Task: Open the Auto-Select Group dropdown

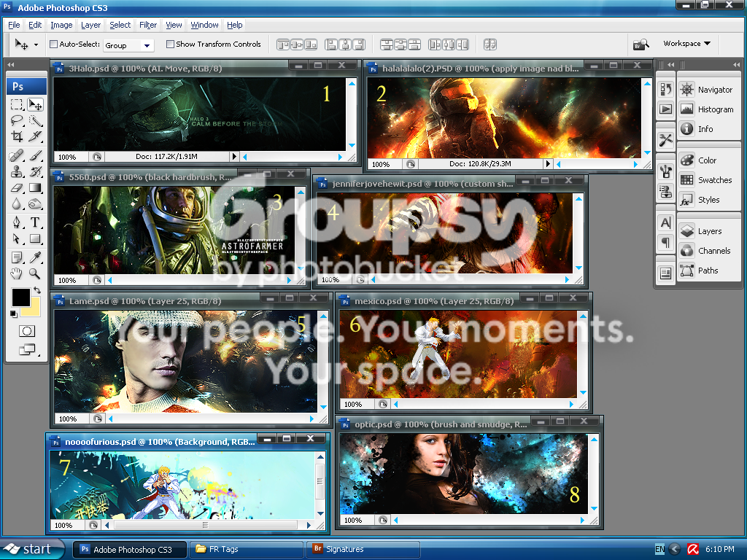Action: (128, 45)
